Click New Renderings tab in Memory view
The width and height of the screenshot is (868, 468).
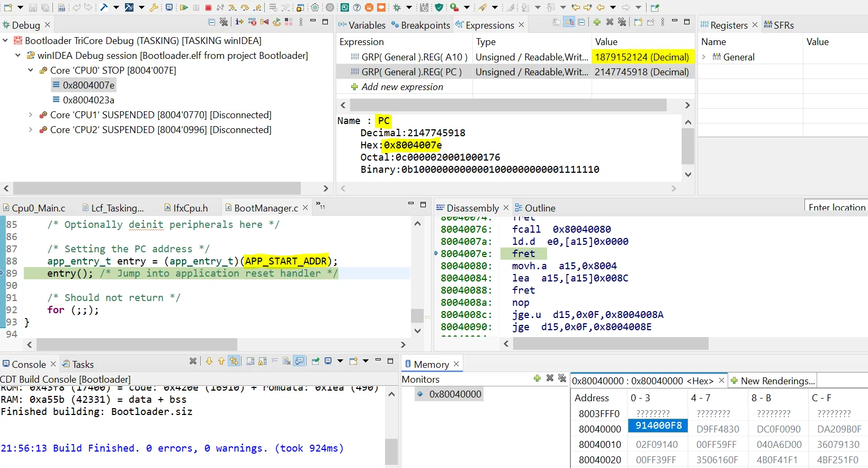pyautogui.click(x=777, y=381)
